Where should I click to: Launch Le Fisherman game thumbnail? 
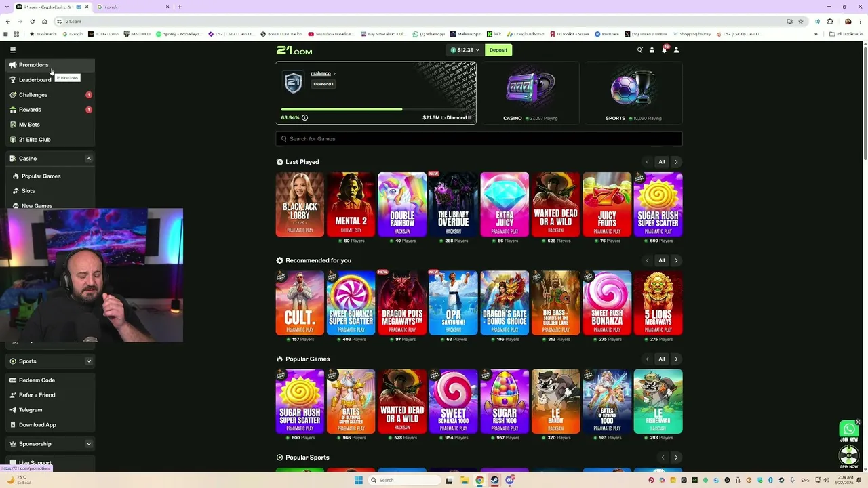[x=658, y=401]
